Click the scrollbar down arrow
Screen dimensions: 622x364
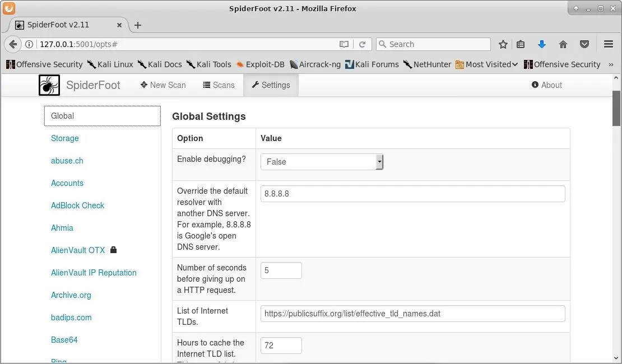tap(616, 358)
